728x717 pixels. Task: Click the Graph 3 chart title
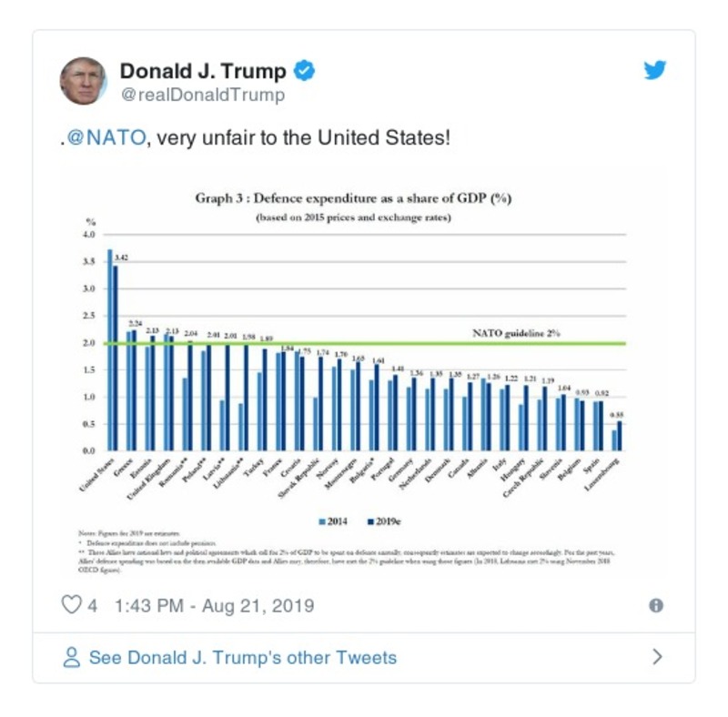(363, 195)
